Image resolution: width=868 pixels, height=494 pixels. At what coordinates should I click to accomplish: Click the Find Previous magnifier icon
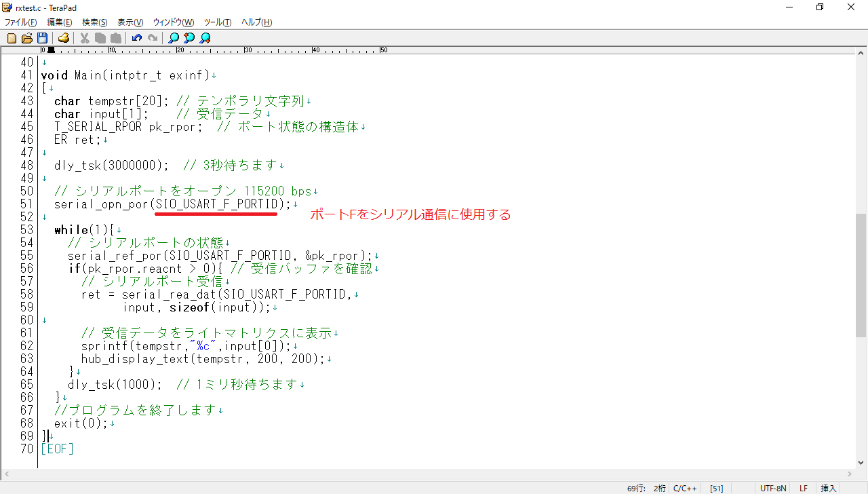(x=189, y=38)
